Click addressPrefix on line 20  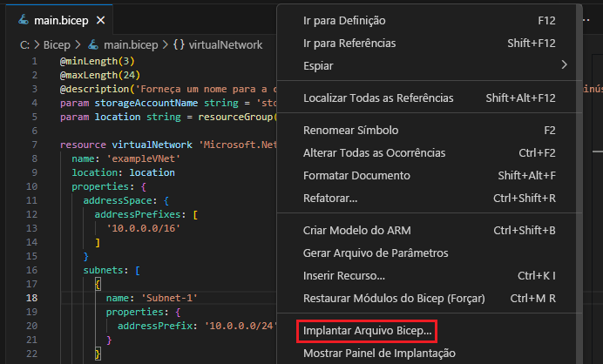[x=155, y=326]
